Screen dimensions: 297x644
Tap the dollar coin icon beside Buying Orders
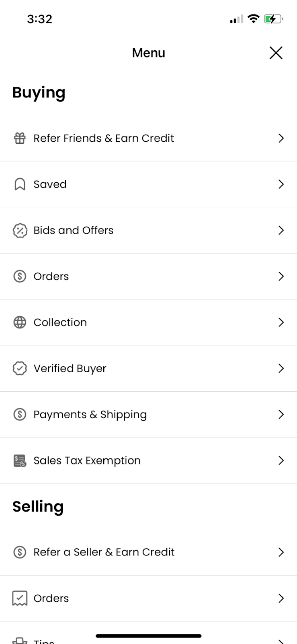tap(20, 277)
